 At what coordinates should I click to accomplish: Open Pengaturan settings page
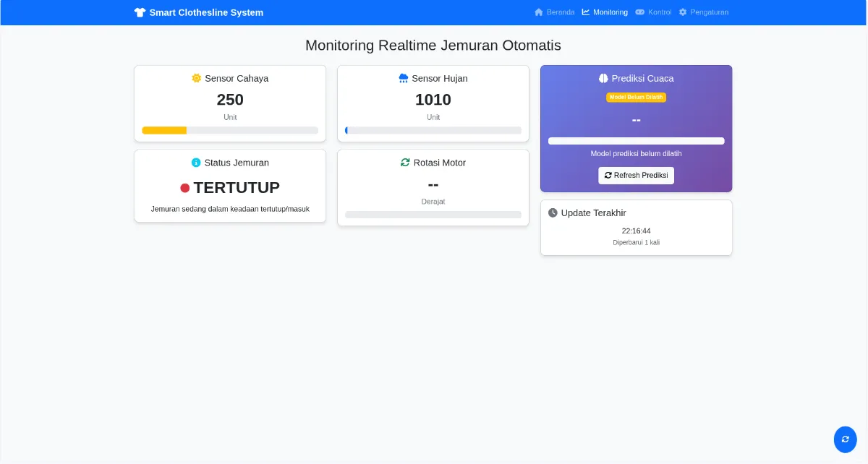[x=703, y=12]
